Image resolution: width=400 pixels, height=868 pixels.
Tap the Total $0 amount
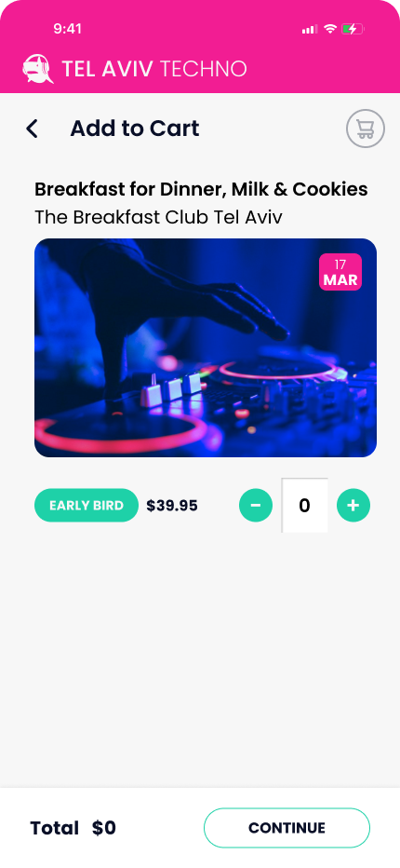tap(73, 828)
